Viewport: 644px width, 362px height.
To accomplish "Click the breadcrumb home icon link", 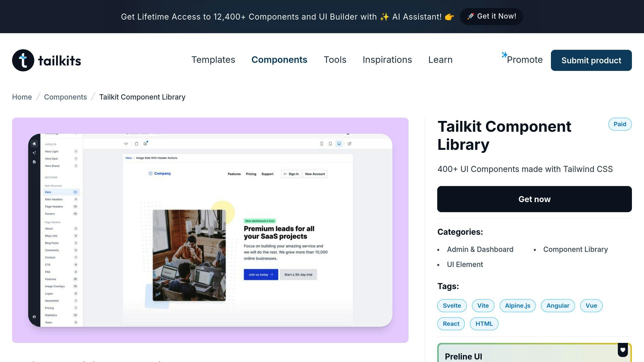I will click(22, 97).
